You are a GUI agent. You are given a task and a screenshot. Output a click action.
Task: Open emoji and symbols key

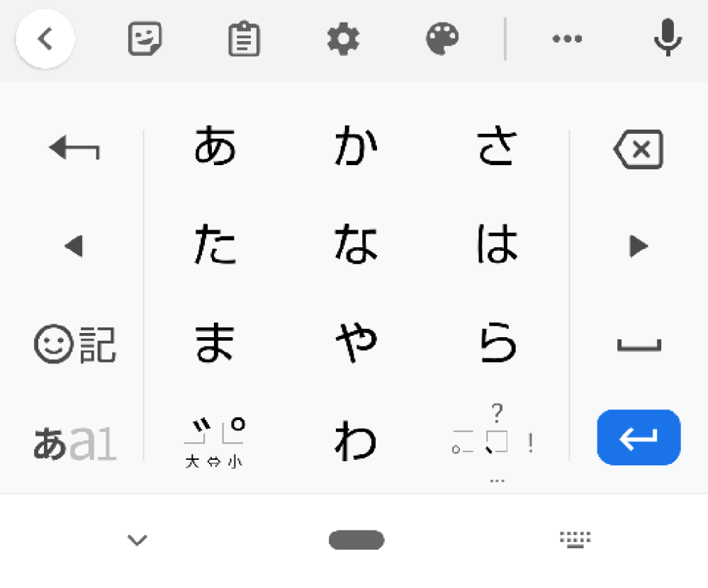click(x=74, y=345)
